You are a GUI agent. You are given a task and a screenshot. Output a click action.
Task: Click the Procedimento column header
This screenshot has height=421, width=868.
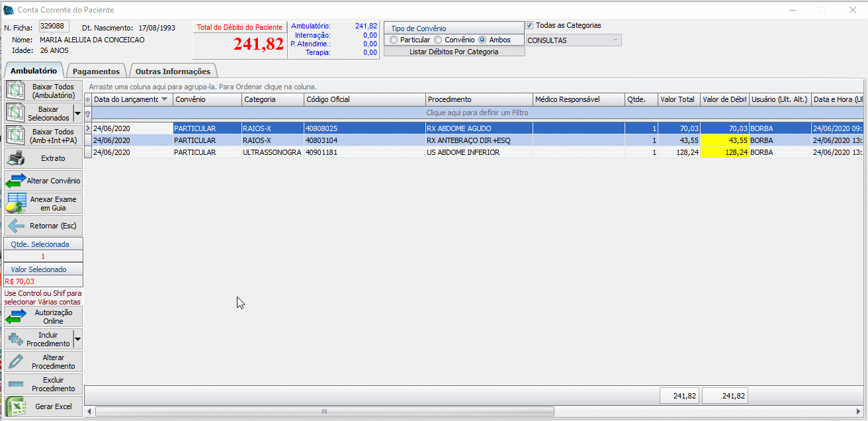pyautogui.click(x=479, y=99)
